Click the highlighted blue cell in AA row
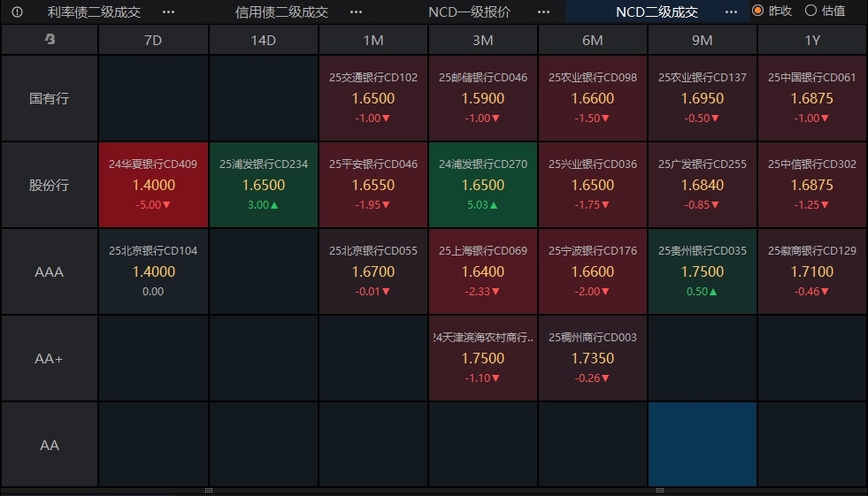Viewport: 868px width, 496px height. pos(702,445)
